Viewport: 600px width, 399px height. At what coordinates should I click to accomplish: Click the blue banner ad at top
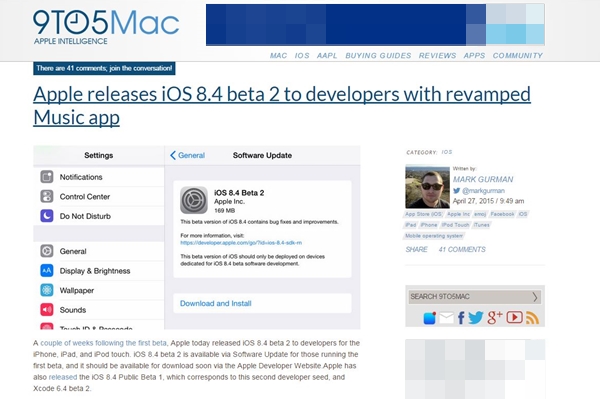click(x=375, y=24)
